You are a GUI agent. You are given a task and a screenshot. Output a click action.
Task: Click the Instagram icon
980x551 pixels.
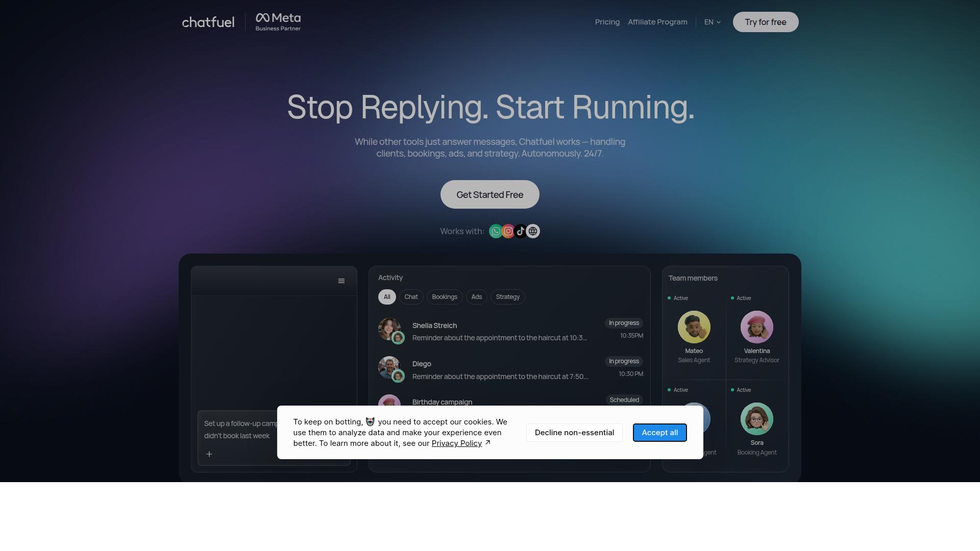[508, 231]
